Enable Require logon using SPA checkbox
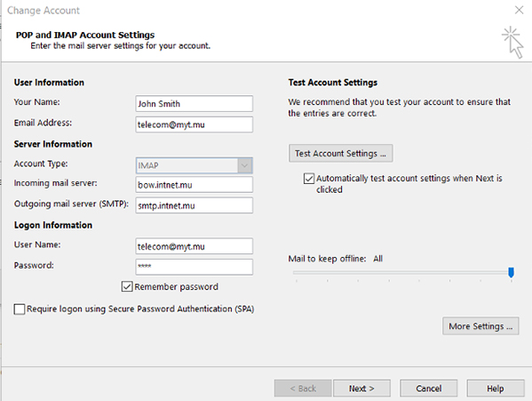Image resolution: width=532 pixels, height=401 pixels. coord(20,309)
